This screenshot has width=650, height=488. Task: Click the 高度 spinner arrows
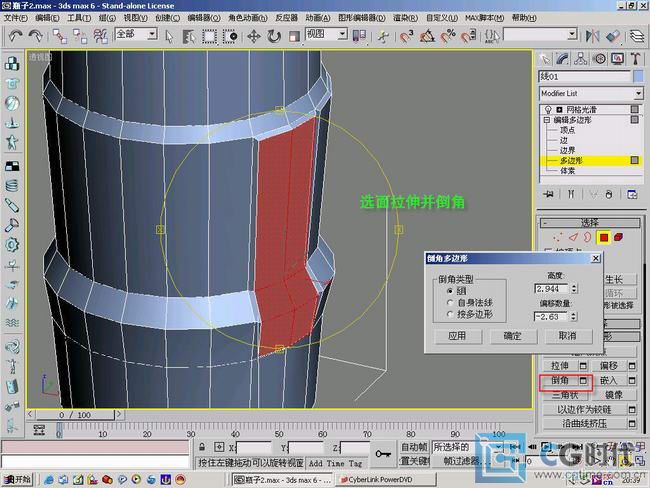point(574,289)
